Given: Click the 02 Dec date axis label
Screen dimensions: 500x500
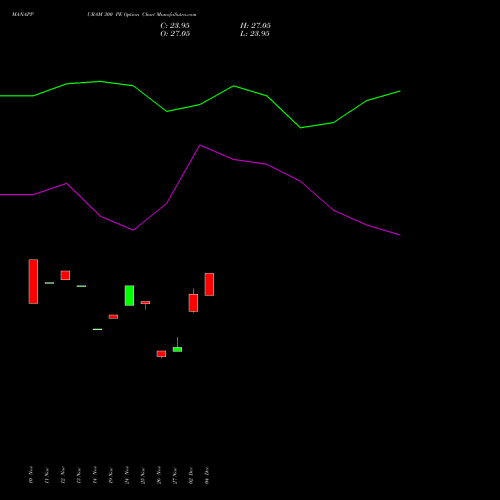Looking at the screenshot, I should point(191,475).
